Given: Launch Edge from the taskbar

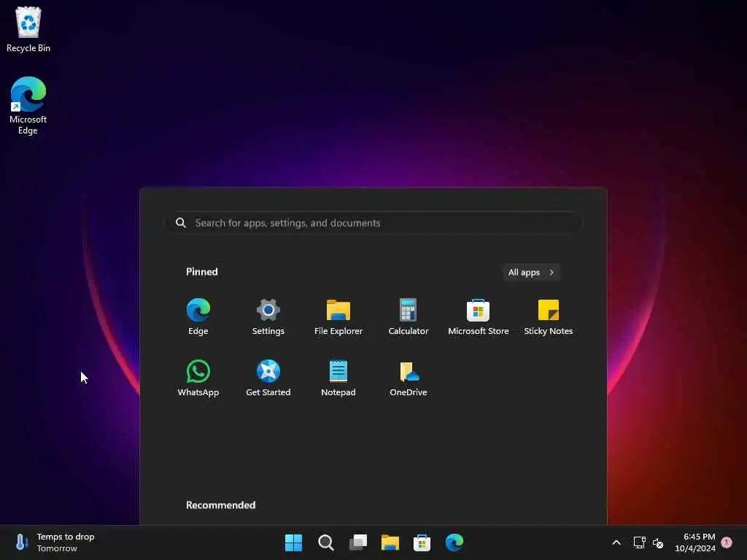Looking at the screenshot, I should 454,542.
